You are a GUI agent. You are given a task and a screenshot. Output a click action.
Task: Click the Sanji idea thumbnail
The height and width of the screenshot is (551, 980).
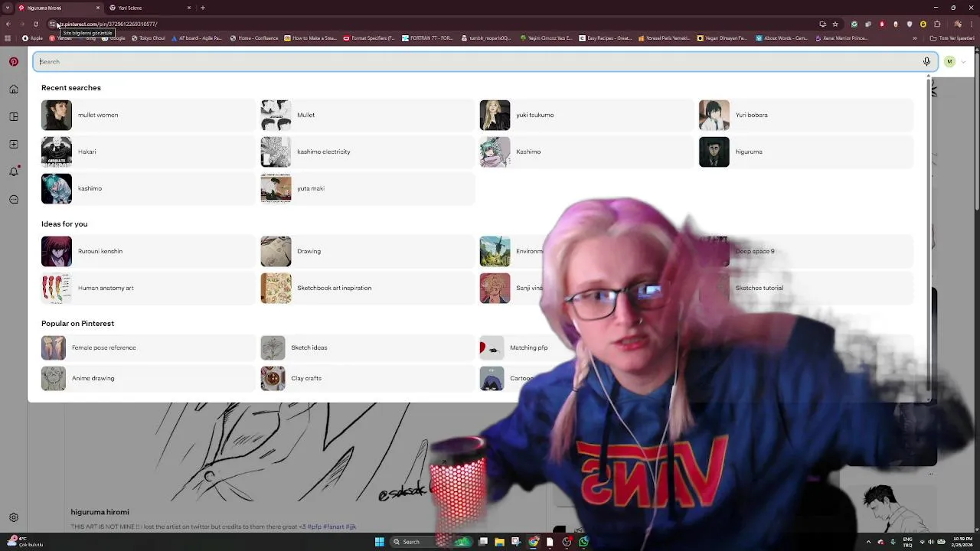point(495,288)
